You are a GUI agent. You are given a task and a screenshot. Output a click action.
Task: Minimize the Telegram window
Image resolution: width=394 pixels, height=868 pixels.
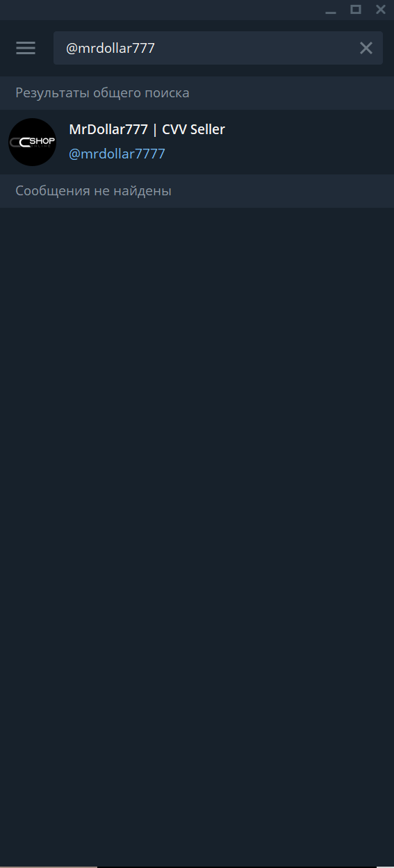click(x=331, y=10)
